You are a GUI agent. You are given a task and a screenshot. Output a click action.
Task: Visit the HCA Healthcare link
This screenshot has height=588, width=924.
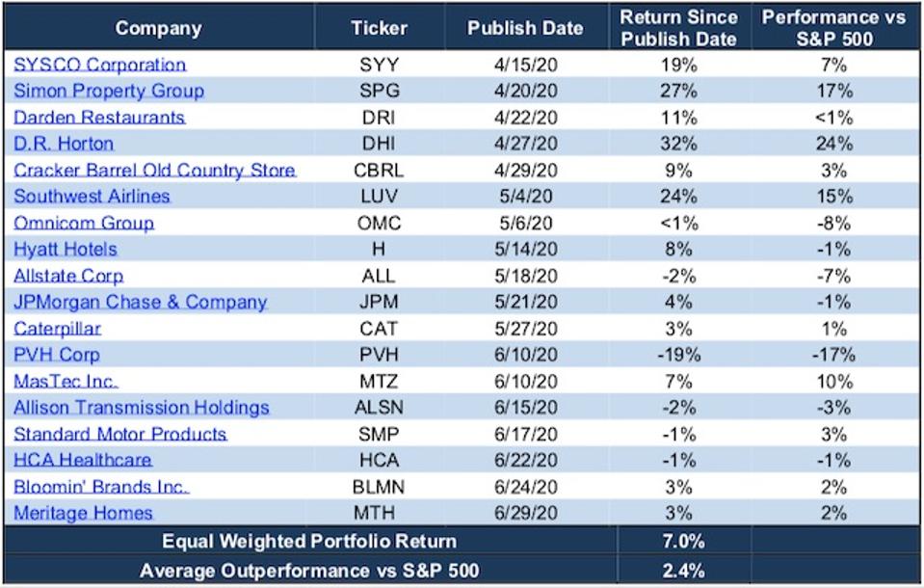[83, 460]
